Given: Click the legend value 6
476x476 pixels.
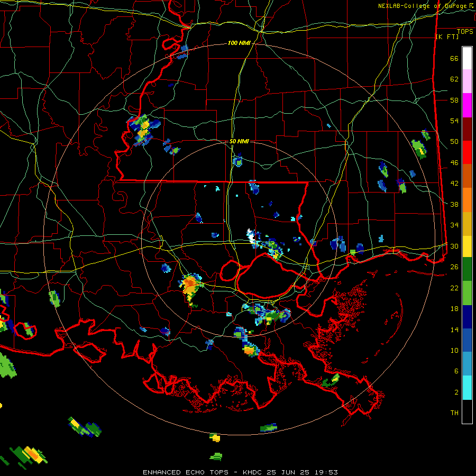Looking at the screenshot, I should pyautogui.click(x=456, y=371).
